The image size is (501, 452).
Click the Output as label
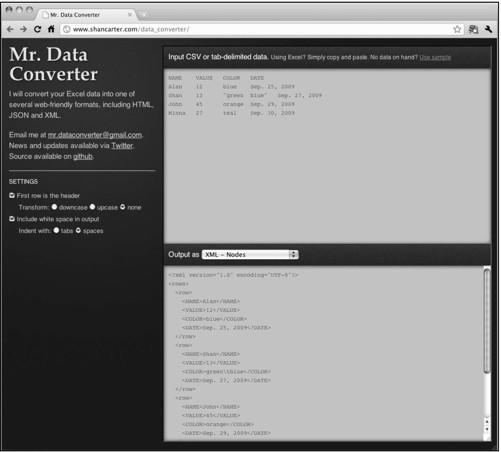pos(183,254)
